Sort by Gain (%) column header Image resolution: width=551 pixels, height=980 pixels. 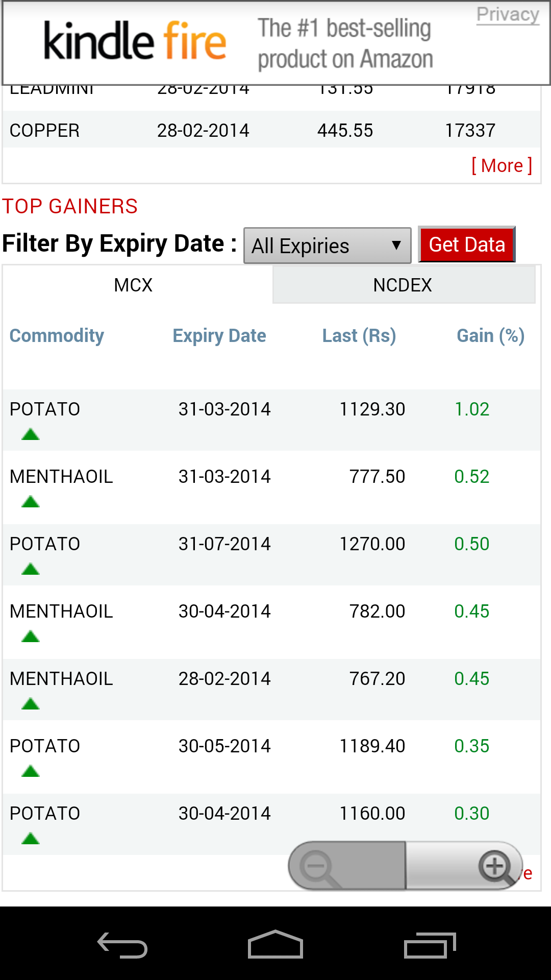490,336
